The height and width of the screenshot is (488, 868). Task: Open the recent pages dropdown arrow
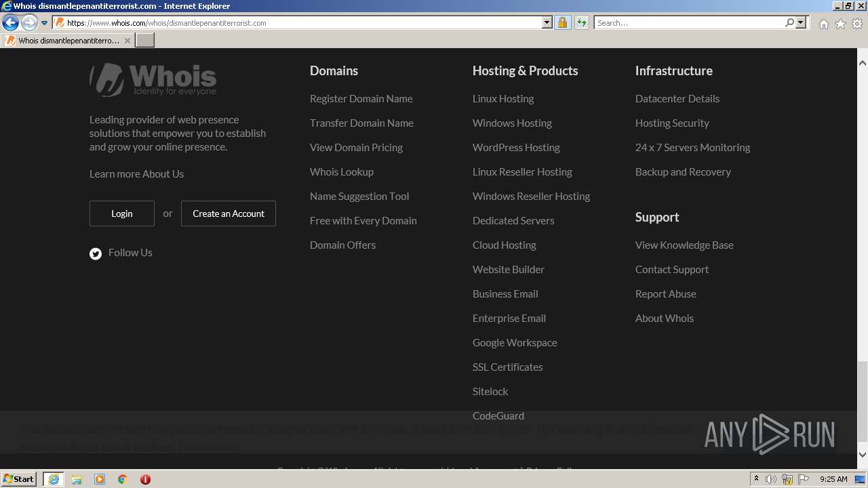coord(45,23)
